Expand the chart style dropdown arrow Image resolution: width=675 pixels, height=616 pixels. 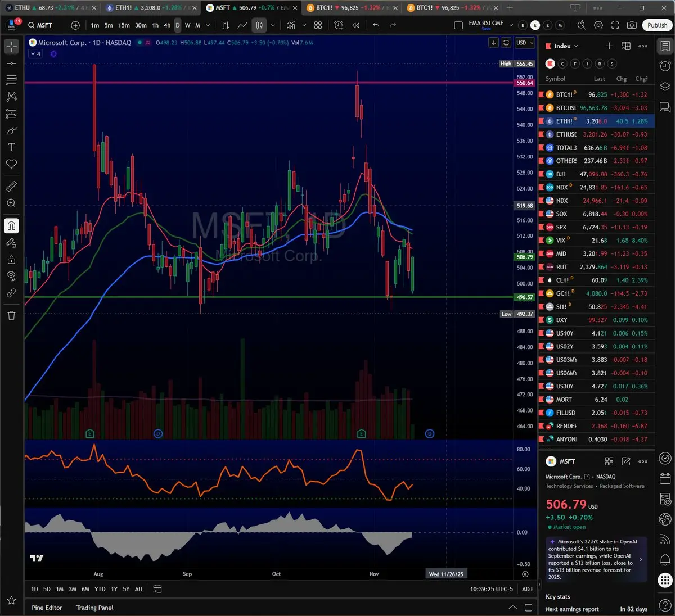pyautogui.click(x=273, y=25)
